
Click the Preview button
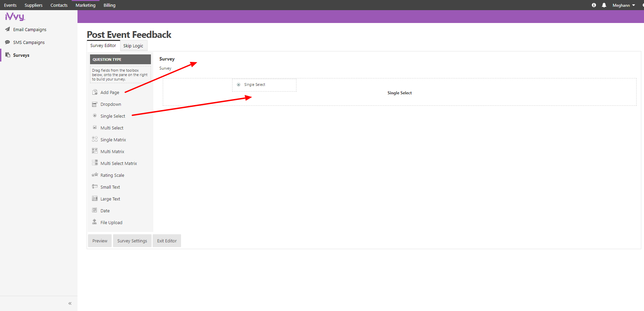point(100,241)
